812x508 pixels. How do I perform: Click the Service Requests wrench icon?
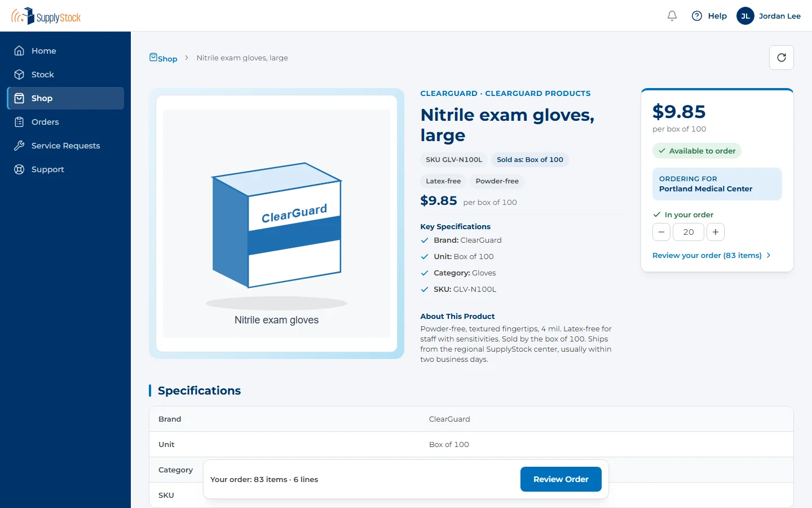tap(19, 146)
